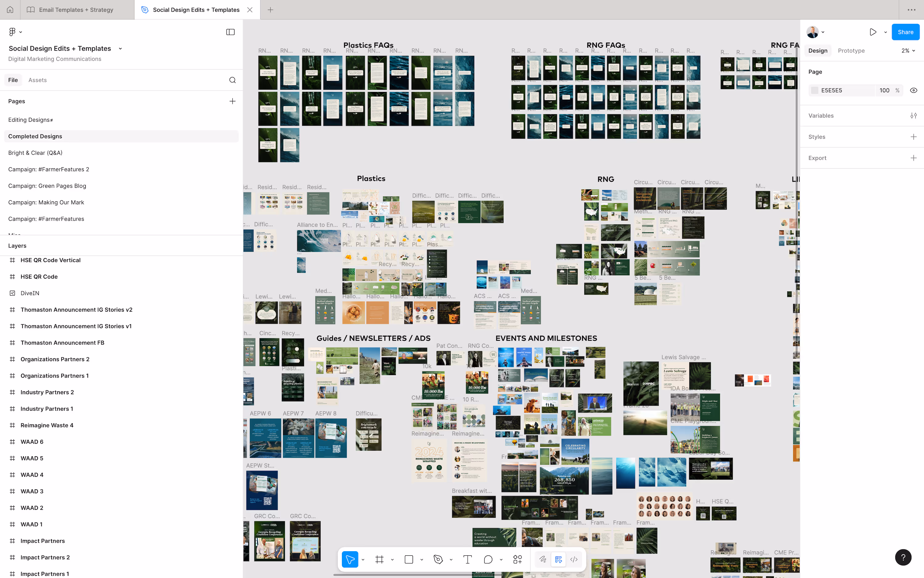Select the Impact Partners 2 layer

(x=121, y=557)
